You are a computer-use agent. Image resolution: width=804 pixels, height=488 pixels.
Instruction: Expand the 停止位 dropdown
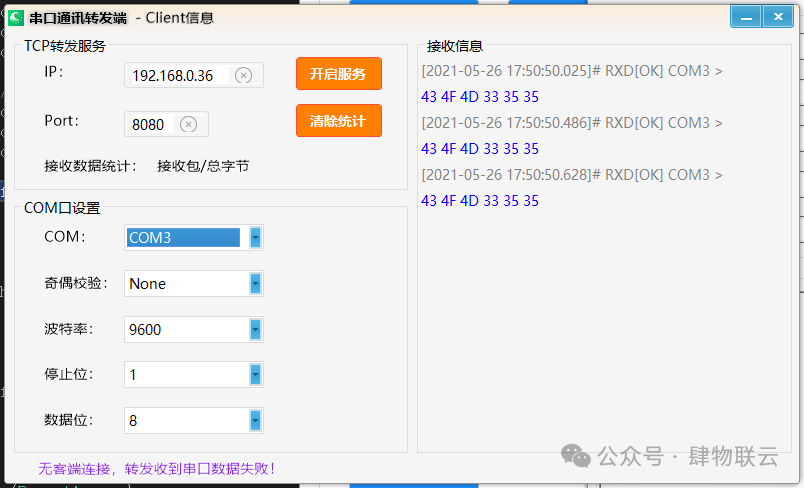(x=255, y=375)
